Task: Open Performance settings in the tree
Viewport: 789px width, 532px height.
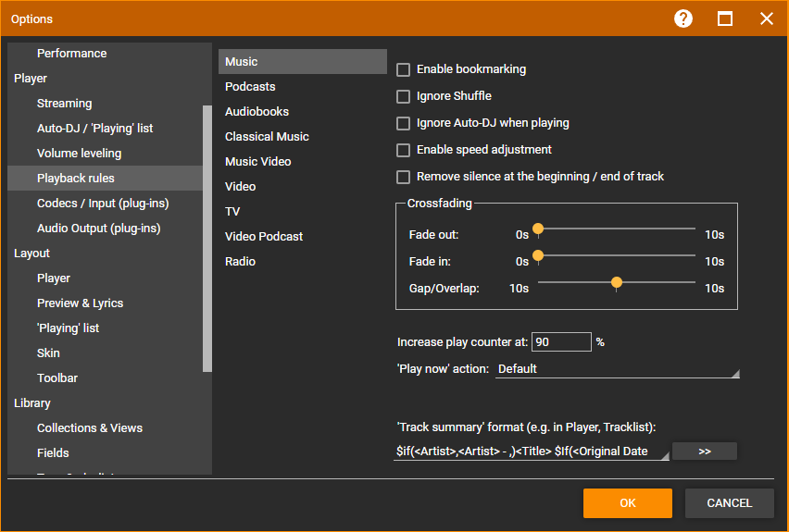Action: click(106, 54)
